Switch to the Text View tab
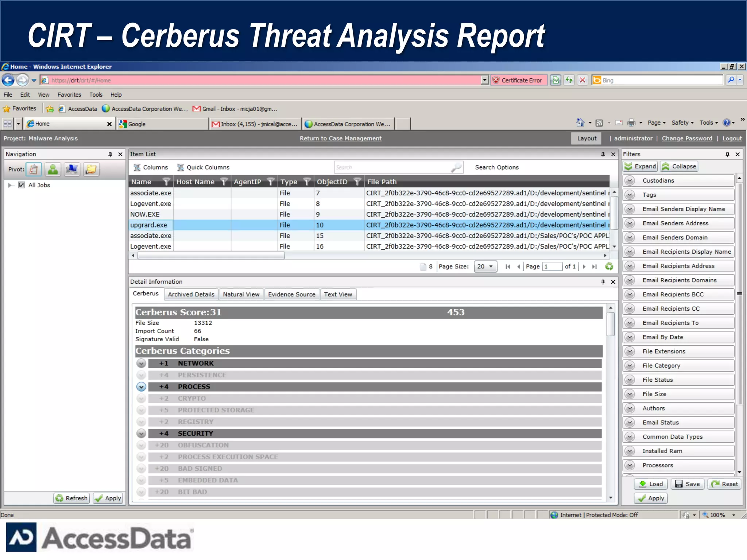The width and height of the screenshot is (747, 560). 338,294
